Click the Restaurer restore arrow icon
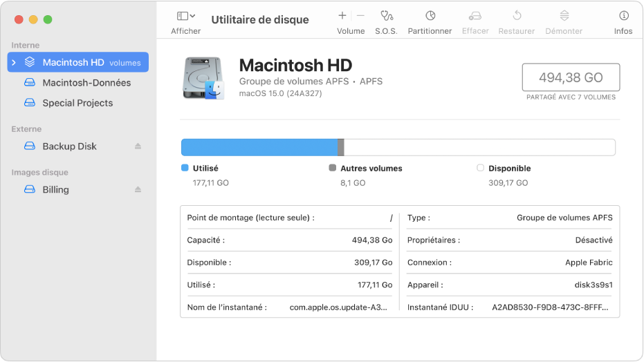 tap(517, 16)
